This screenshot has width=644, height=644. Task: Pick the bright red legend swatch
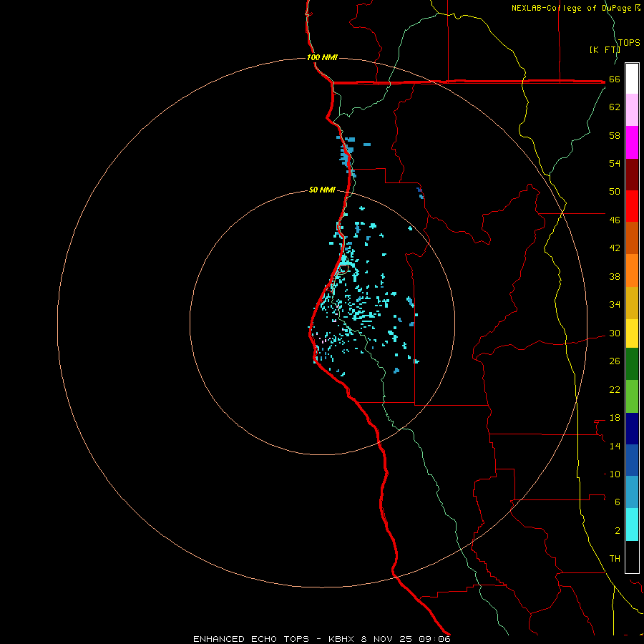pyautogui.click(x=632, y=206)
